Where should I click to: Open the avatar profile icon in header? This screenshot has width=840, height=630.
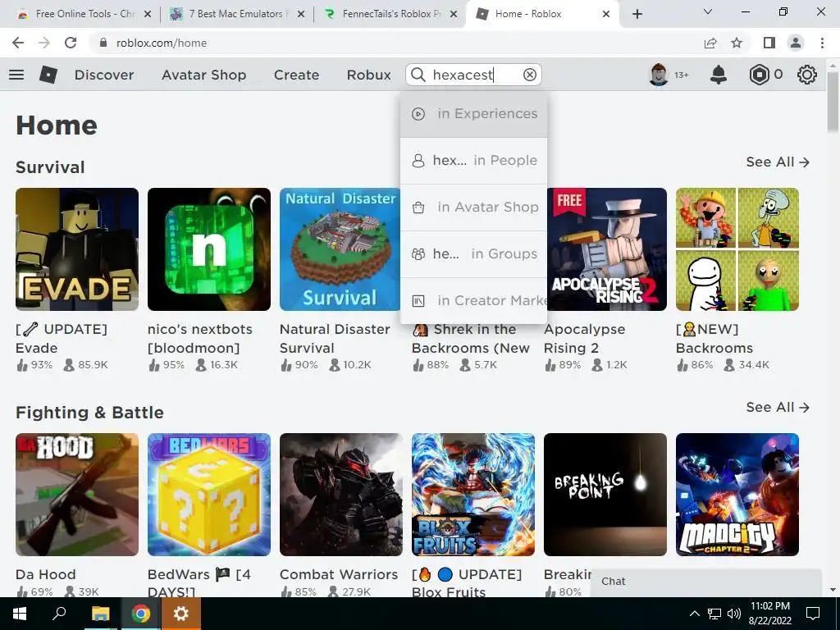659,75
